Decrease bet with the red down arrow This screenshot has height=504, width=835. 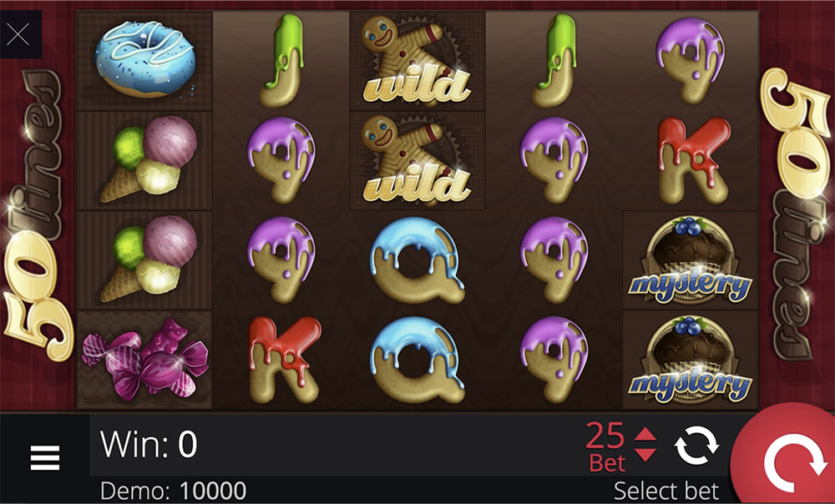645,455
